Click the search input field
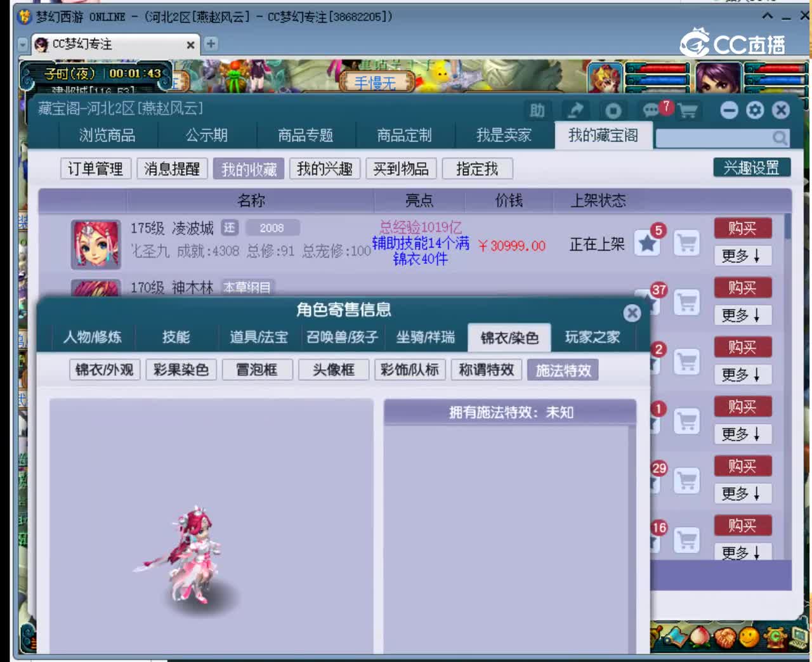The image size is (812, 662). pos(712,138)
